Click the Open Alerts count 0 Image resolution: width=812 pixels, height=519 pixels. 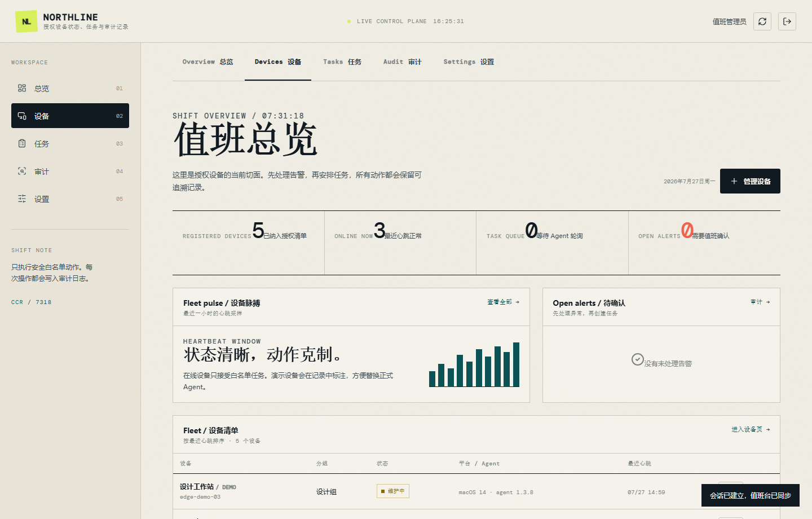[687, 230]
